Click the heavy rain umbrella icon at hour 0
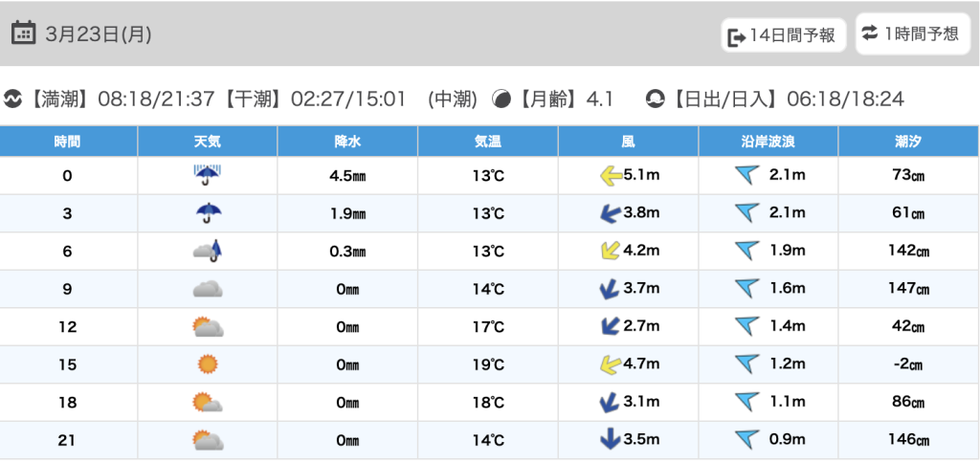This screenshot has height=463, width=980. point(207,175)
